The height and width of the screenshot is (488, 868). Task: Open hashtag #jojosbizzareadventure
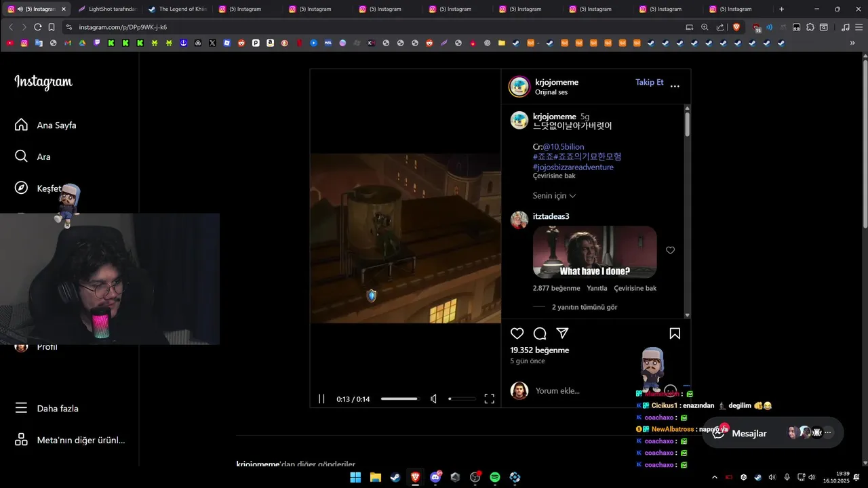(x=573, y=167)
